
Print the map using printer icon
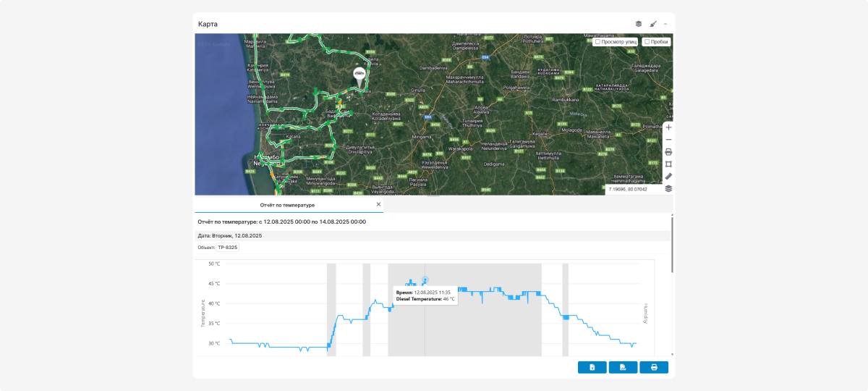[668, 152]
